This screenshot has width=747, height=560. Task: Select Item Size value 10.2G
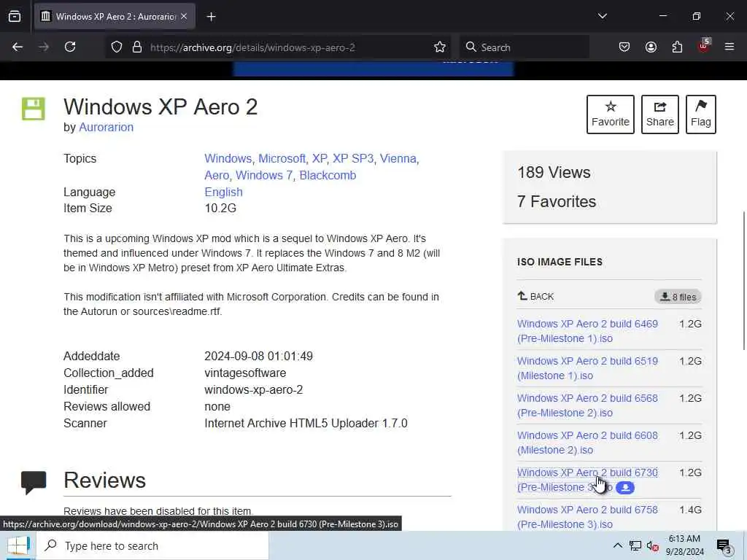coord(220,208)
